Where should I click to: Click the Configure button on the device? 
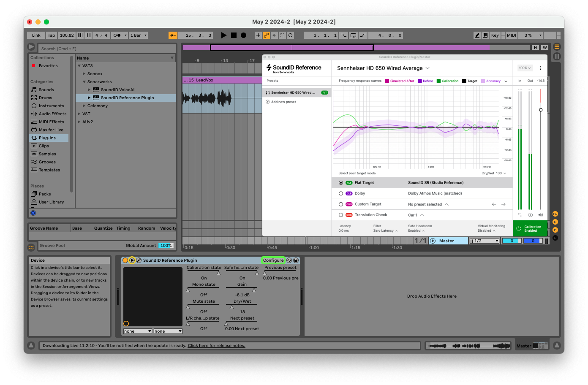273,260
